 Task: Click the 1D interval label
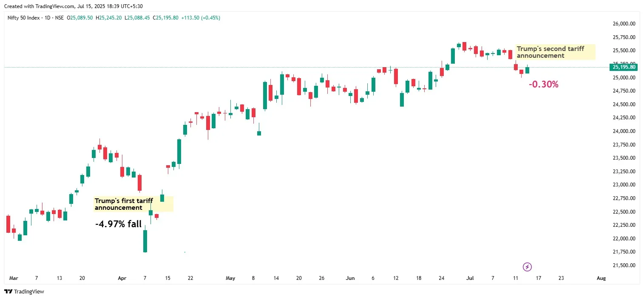click(47, 18)
